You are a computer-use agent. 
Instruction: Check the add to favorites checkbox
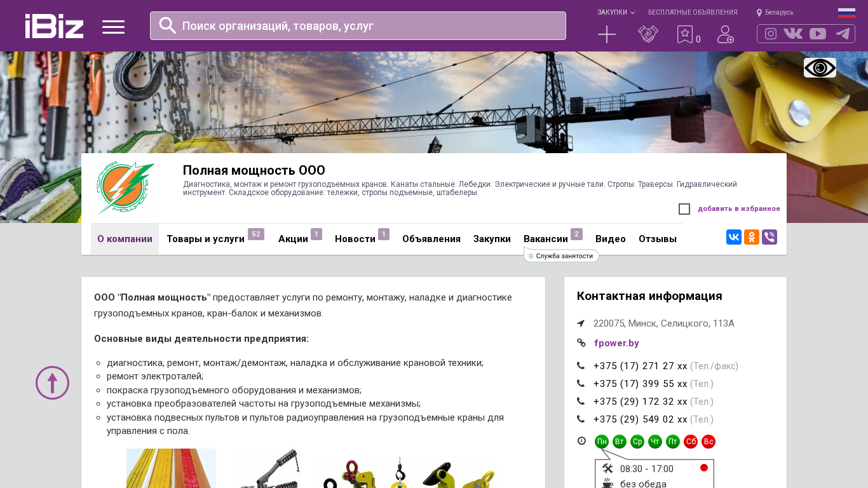684,209
